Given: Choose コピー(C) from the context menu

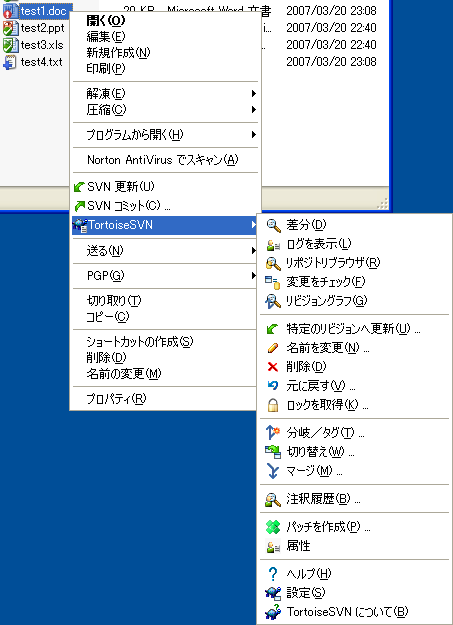Looking at the screenshot, I should click(x=165, y=317).
